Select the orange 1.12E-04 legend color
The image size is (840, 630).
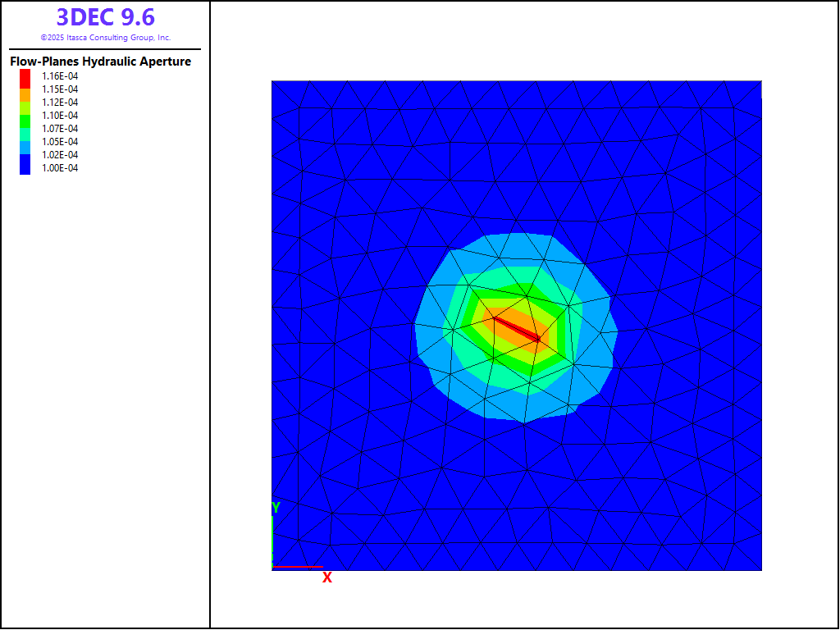pos(25,102)
